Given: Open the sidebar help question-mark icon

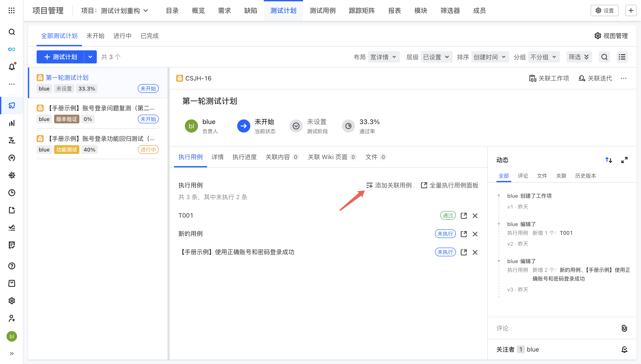Looking at the screenshot, I should pos(12,266).
